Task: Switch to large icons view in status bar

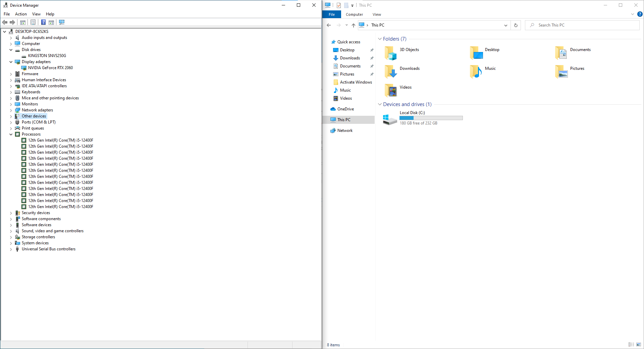Action: click(x=639, y=345)
